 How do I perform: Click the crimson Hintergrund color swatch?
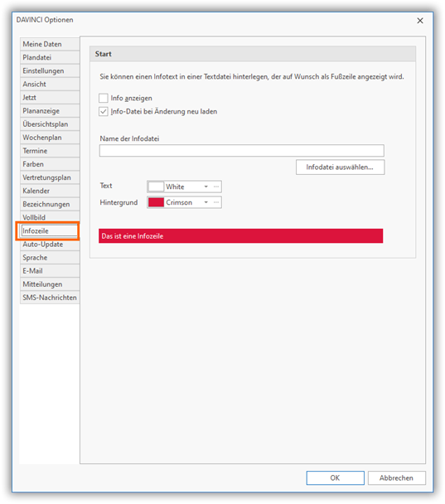pos(156,202)
